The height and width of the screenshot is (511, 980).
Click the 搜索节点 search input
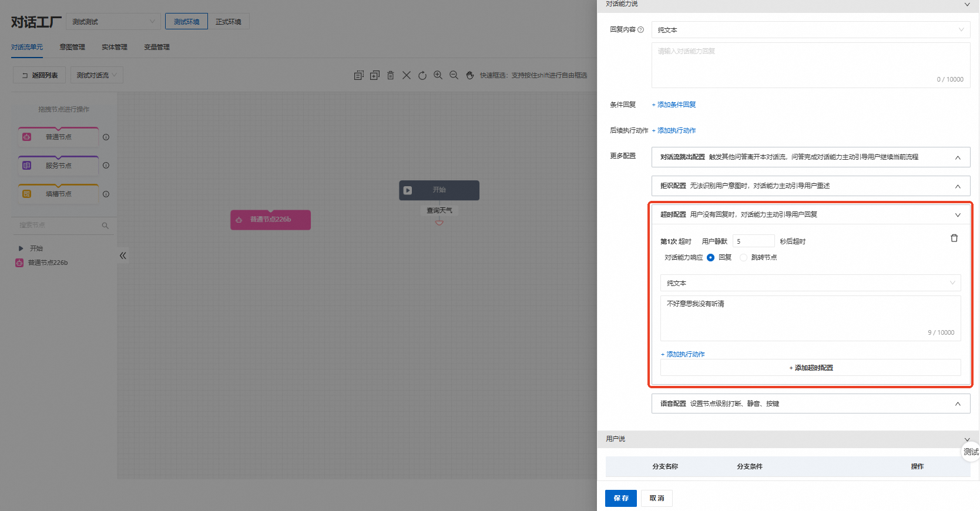57,225
